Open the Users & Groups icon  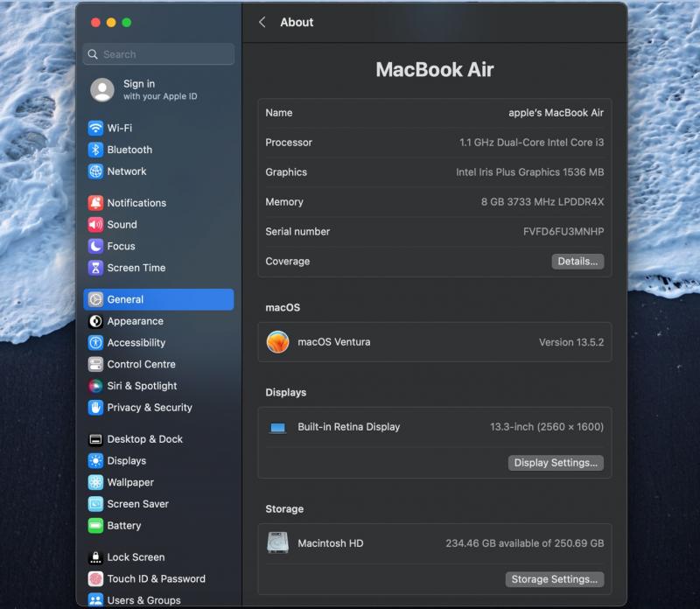point(95,600)
